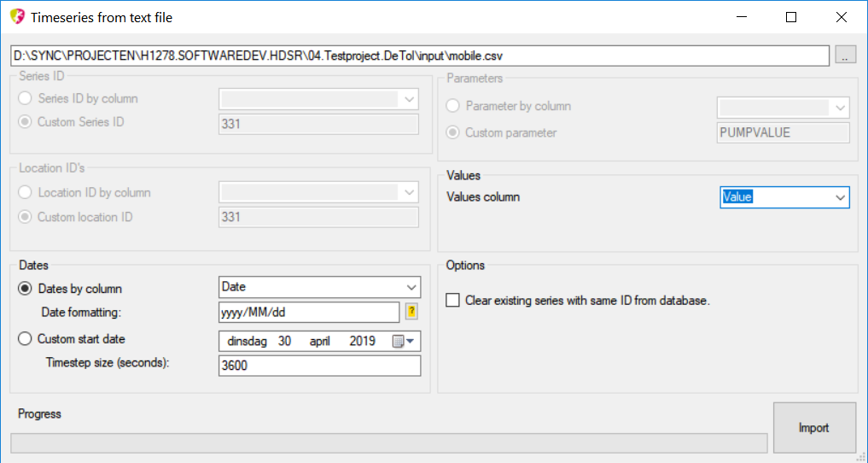Click the Import button
The image size is (868, 463).
click(x=813, y=428)
